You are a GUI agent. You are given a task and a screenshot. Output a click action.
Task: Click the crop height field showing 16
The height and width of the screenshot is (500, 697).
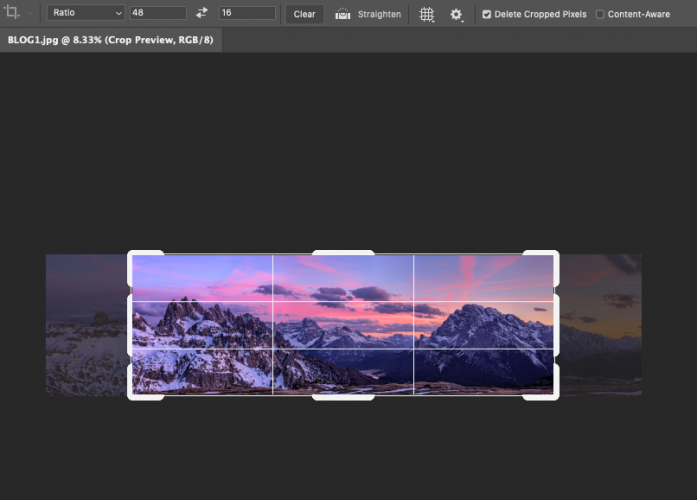(246, 14)
